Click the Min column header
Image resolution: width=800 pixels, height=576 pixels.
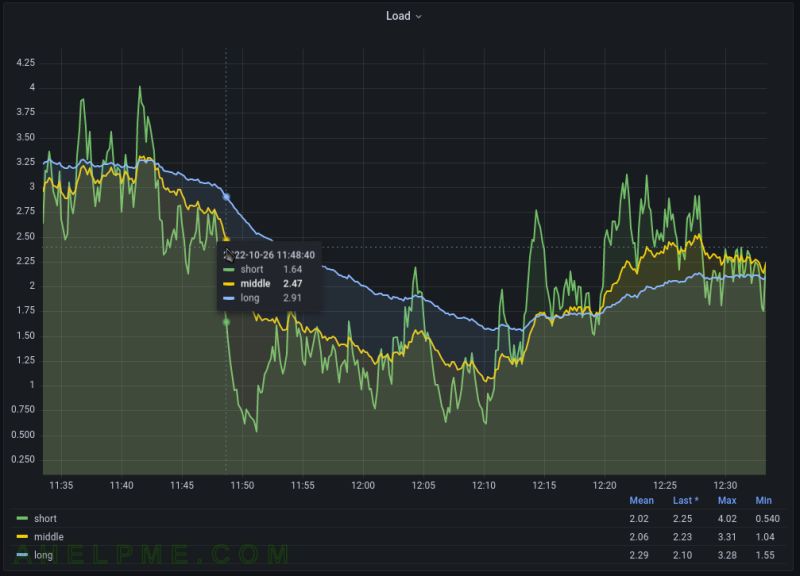[x=762, y=500]
